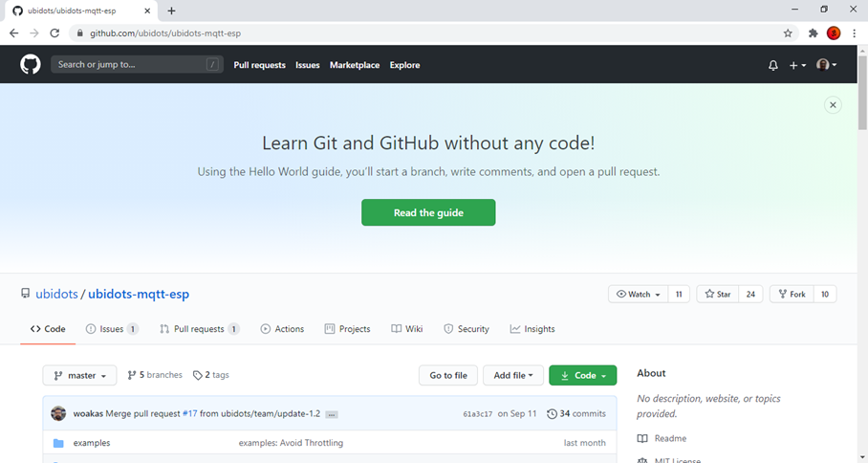Switch to repository Pull requests tab

(199, 329)
